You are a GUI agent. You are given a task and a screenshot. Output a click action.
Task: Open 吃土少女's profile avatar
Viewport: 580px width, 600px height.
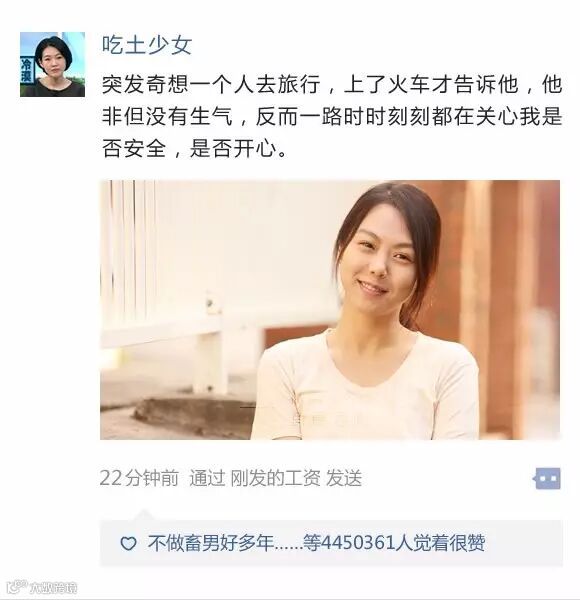(52, 64)
